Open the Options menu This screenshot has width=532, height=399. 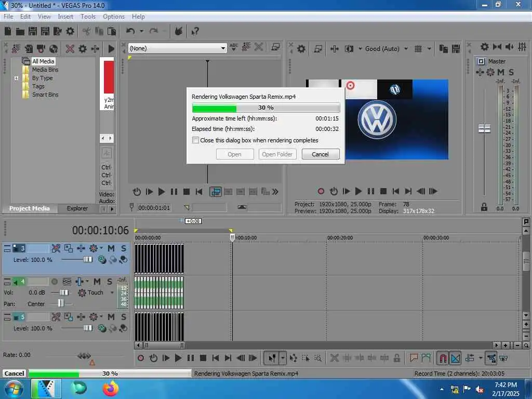pos(114,17)
